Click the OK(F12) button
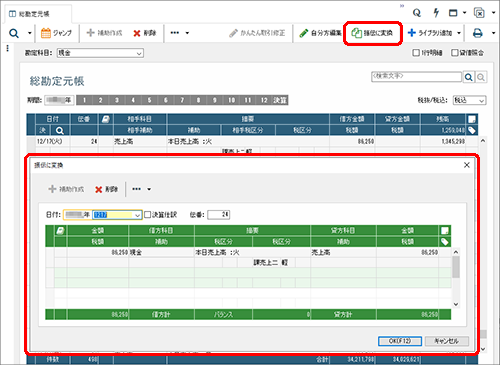Screen dimensions: 500x365 click(x=400, y=341)
